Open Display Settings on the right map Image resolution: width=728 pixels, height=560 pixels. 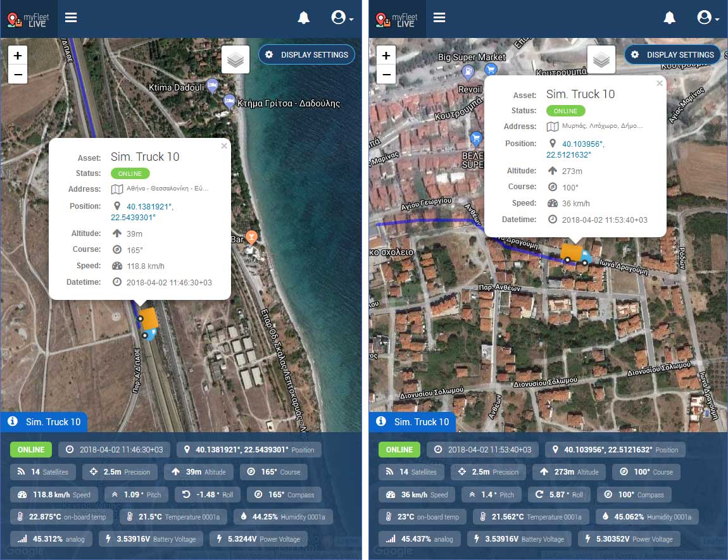[x=673, y=54]
